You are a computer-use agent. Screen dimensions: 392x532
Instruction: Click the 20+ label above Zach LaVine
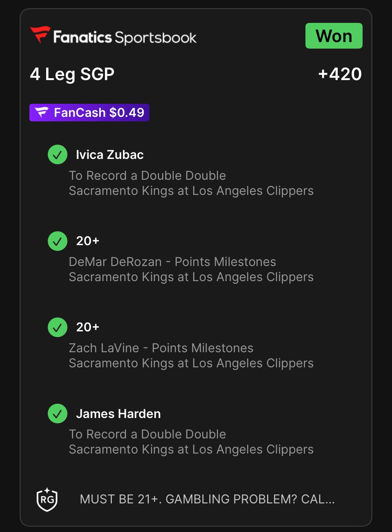click(x=88, y=327)
